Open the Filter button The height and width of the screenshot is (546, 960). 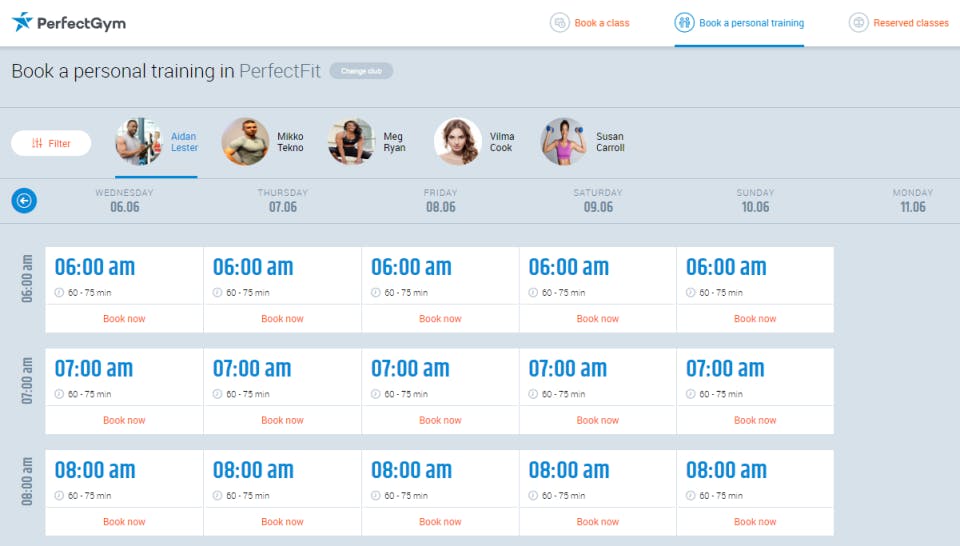click(x=51, y=143)
